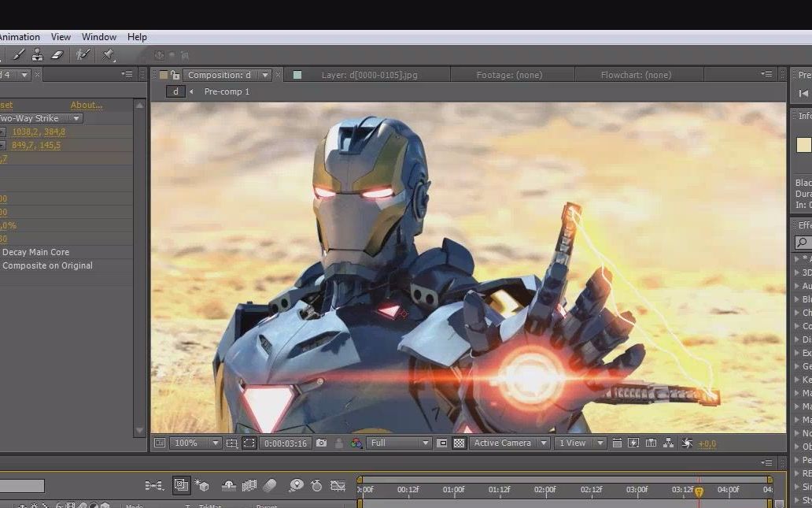This screenshot has height=508, width=812.
Task: Open the Composition: d tab dropdown arrow
Action: click(x=265, y=75)
